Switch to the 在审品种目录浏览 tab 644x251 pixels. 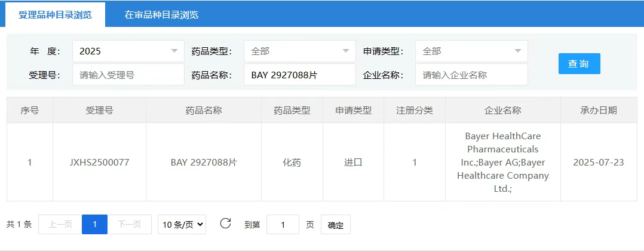161,15
